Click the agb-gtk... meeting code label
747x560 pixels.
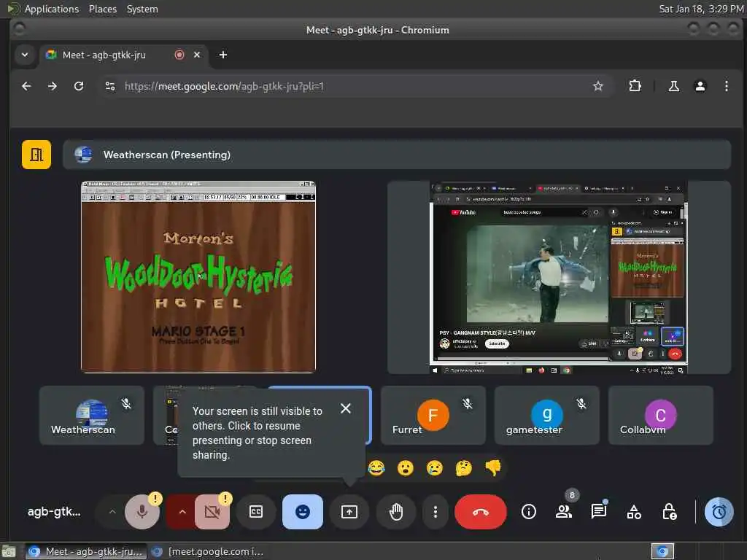(x=54, y=512)
